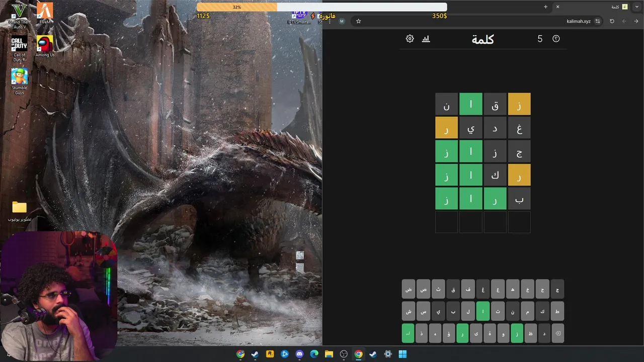Viewport: 644px width, 362px height.
Task: Tap the س key on the keyboard
Action: 424,311
